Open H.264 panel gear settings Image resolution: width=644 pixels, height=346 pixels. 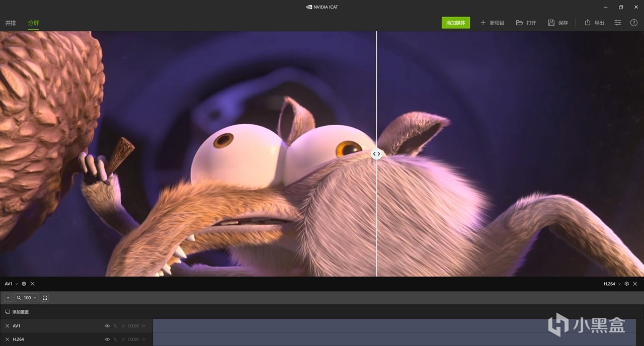pos(626,284)
